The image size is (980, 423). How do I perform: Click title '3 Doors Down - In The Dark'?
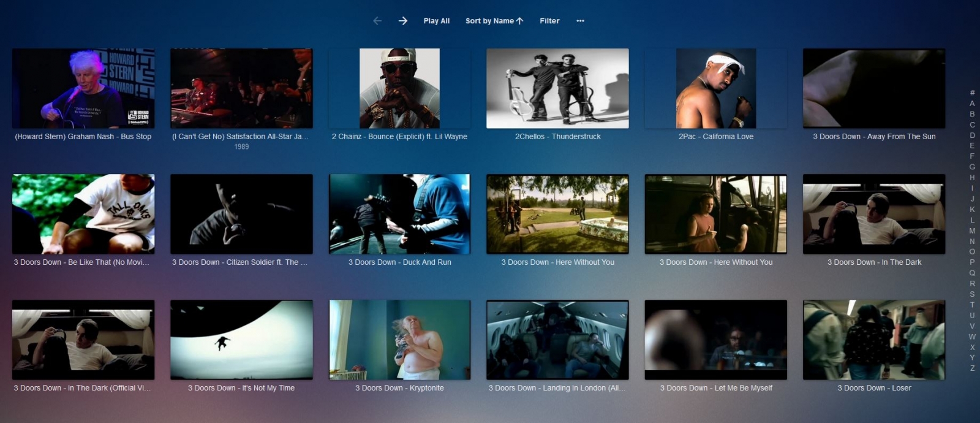(874, 262)
